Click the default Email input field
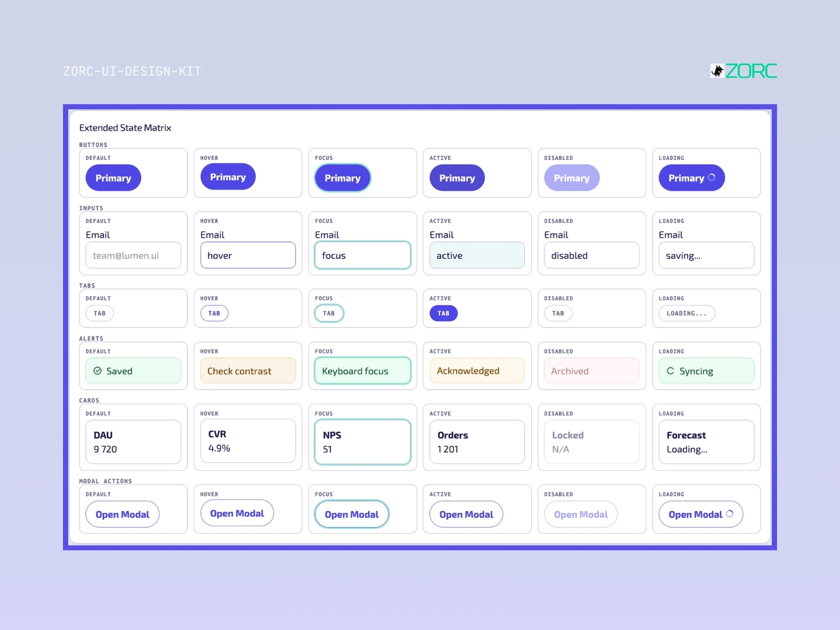Image resolution: width=840 pixels, height=630 pixels. [133, 255]
